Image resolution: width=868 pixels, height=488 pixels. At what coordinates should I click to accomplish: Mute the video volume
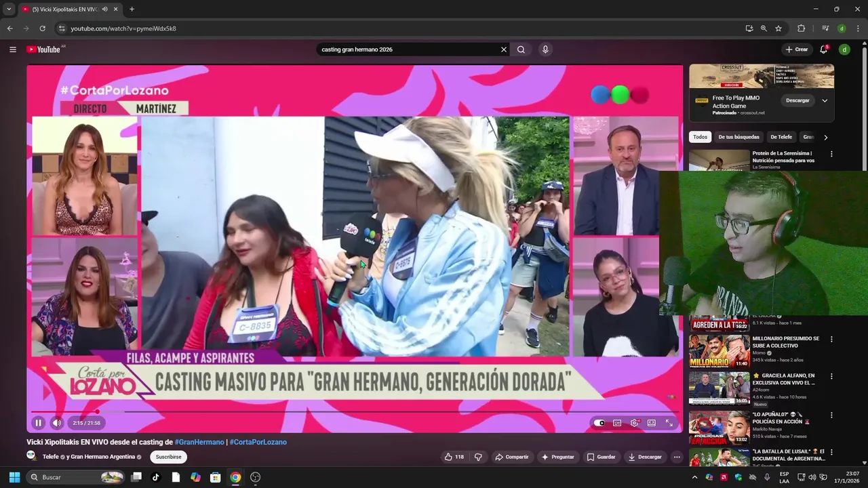pos(57,423)
